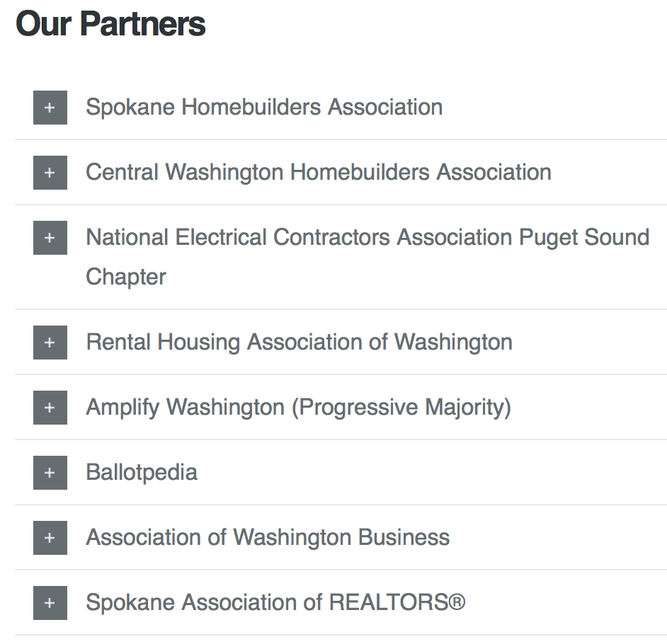Click the word Chapter on the wrapped line
This screenshot has width=667, height=644.
coord(126,277)
